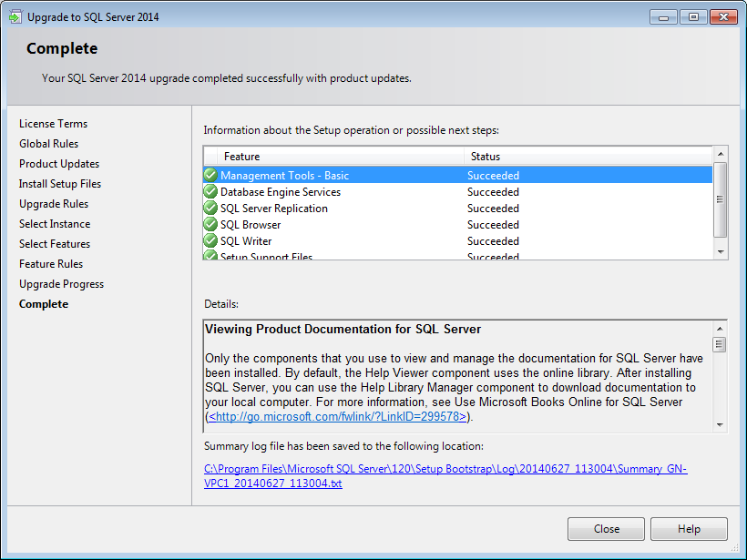
Task: Select Product Updates step in sidebar
Action: pos(59,164)
